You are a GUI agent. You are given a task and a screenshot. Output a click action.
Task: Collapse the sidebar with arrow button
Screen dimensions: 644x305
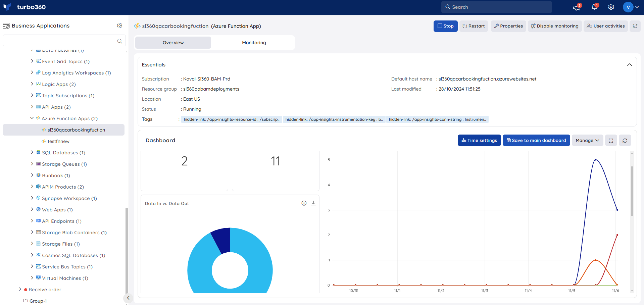point(128,298)
